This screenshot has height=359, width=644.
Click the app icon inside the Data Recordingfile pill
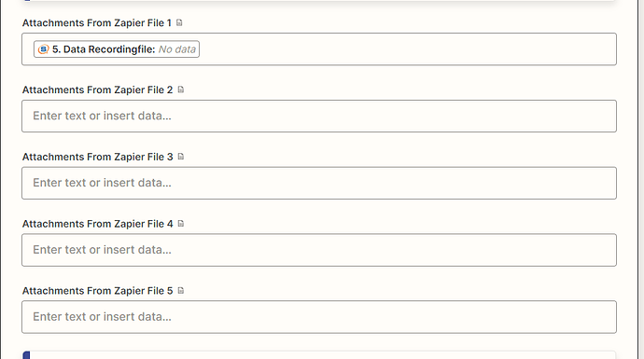43,49
